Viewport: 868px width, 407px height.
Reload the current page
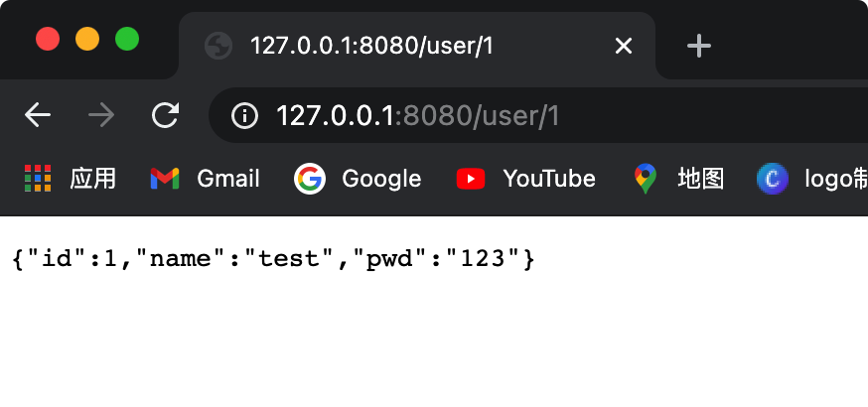[165, 116]
